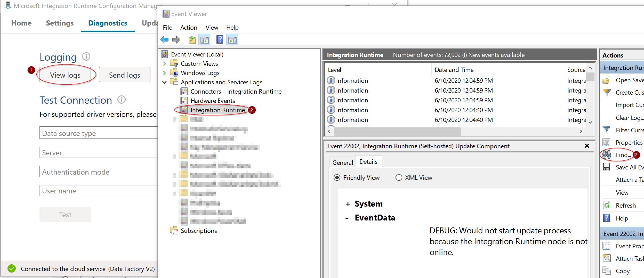Viewport: 644px width, 278px height.
Task: Click the Copy pages icon in Actions
Action: pos(607,271)
